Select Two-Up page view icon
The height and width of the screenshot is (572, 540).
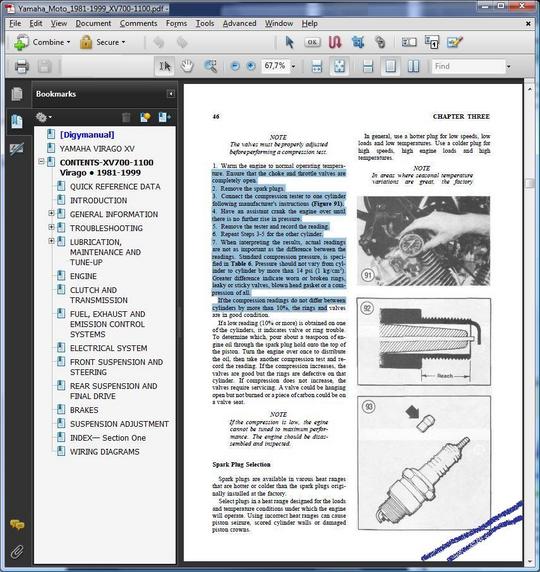[x=413, y=66]
